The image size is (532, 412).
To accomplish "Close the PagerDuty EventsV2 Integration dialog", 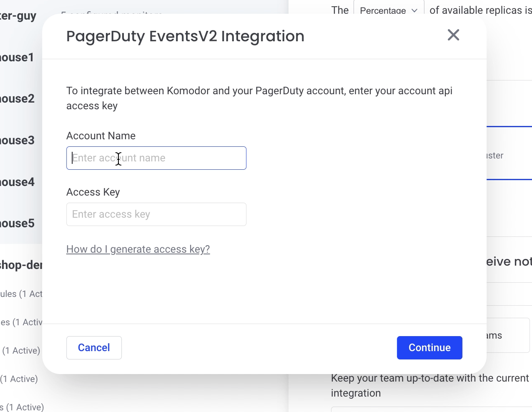I will (x=453, y=35).
